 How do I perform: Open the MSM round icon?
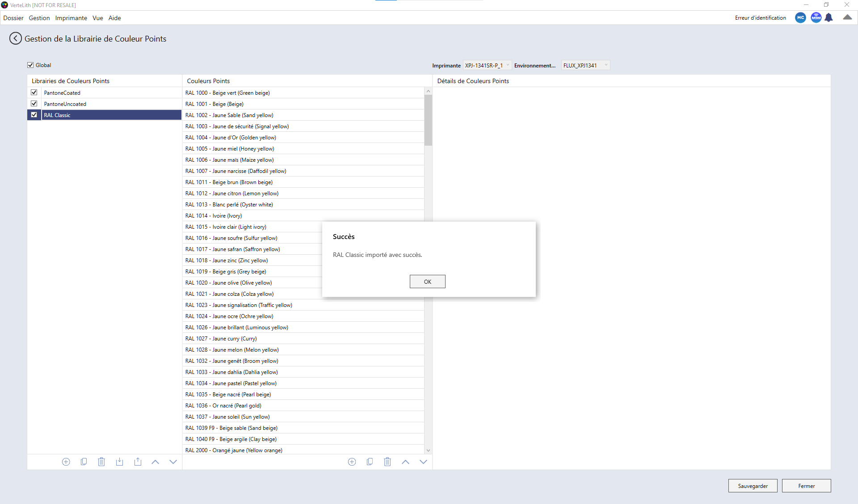click(x=816, y=18)
